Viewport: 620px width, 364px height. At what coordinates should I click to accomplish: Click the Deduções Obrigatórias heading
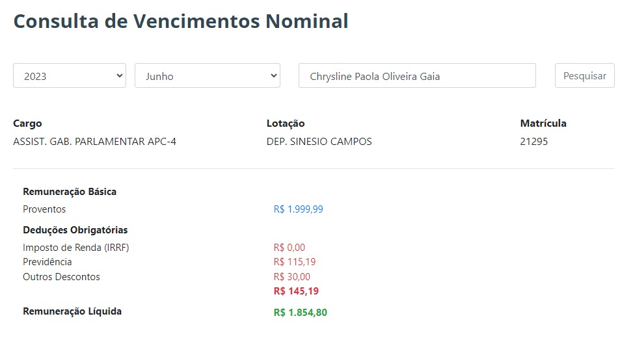(x=75, y=230)
